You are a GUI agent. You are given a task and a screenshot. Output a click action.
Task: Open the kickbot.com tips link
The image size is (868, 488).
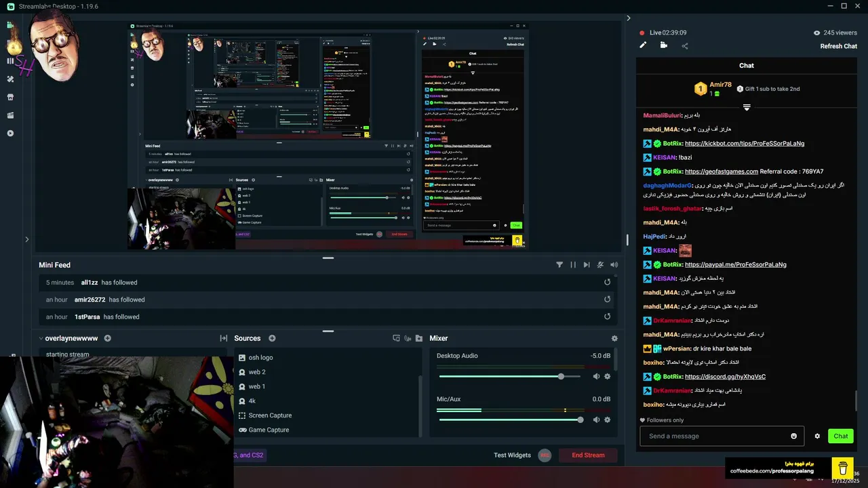745,144
